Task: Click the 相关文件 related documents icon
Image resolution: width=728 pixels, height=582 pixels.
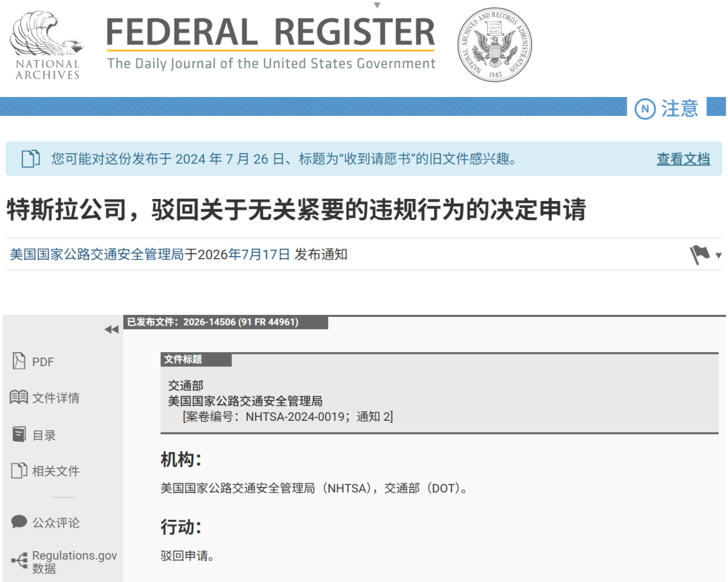Action: click(19, 471)
